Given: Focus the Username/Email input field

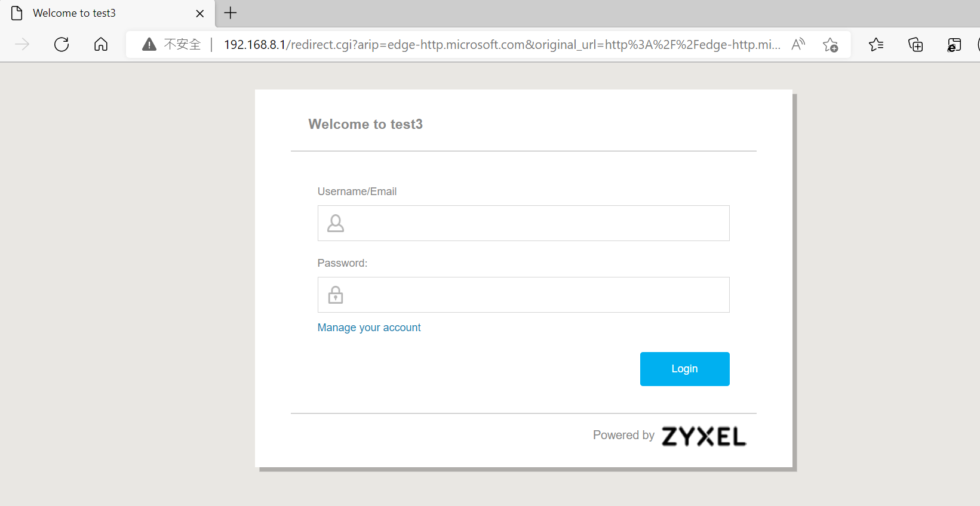Looking at the screenshot, I should click(523, 223).
